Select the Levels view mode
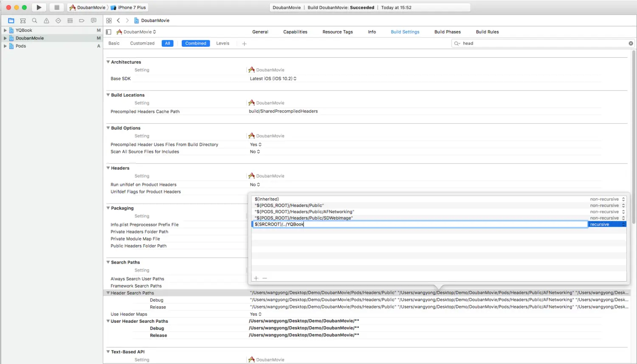 coord(223,43)
